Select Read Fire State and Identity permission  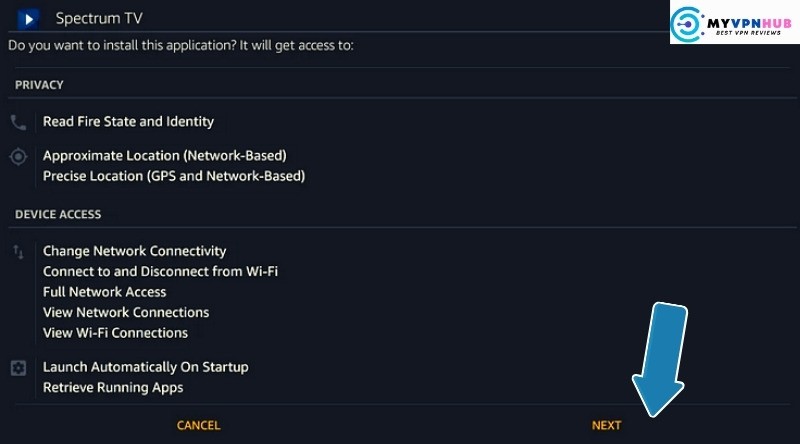(128, 122)
